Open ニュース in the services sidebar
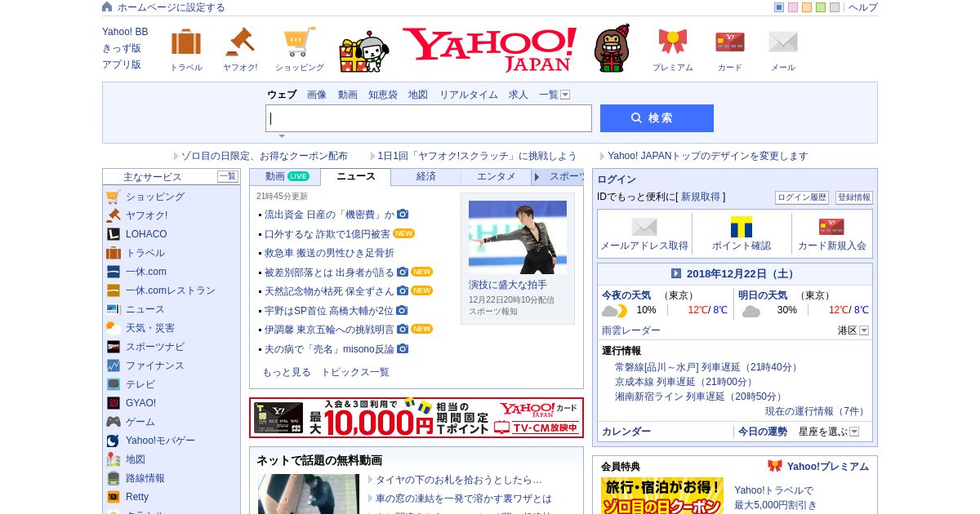980x514 pixels. (145, 309)
